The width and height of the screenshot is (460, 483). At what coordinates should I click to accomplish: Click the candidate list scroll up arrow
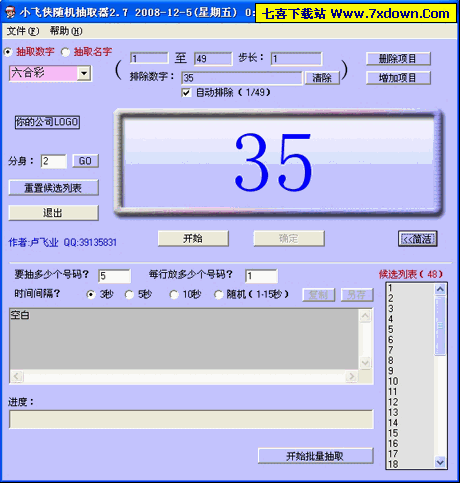[x=440, y=289]
